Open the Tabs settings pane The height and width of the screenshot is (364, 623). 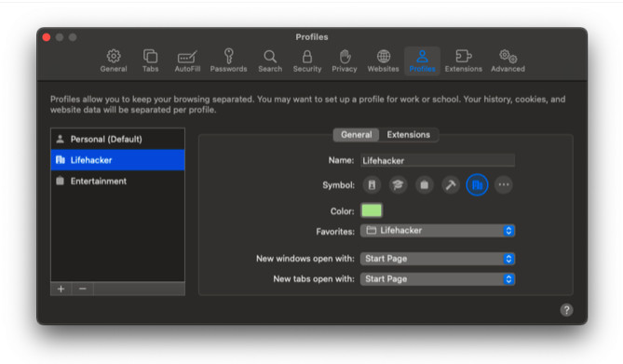[x=151, y=61]
